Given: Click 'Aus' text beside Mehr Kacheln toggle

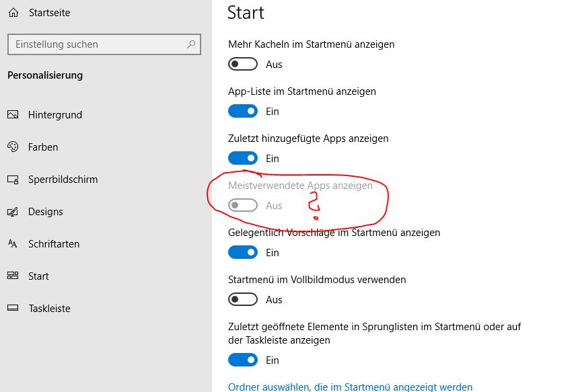Looking at the screenshot, I should tap(274, 65).
